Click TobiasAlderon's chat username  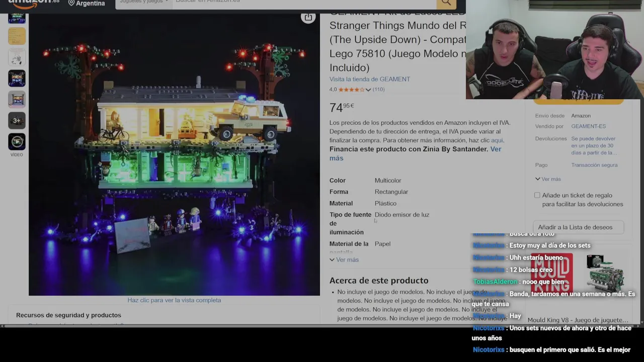(495, 282)
